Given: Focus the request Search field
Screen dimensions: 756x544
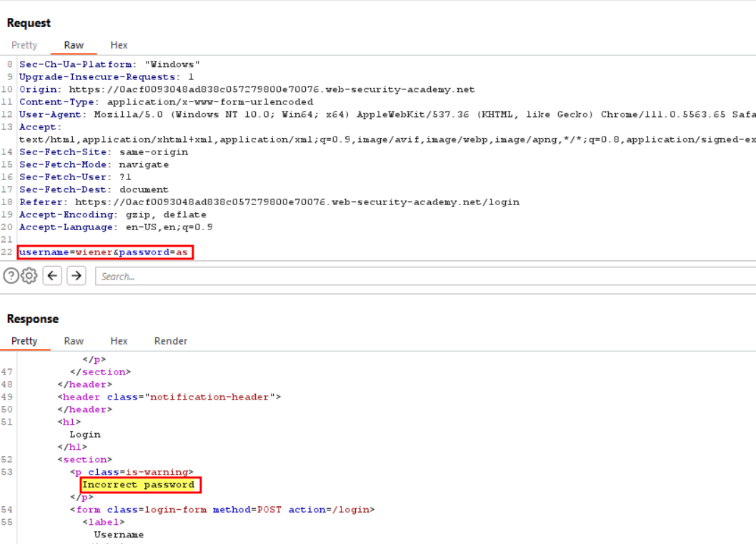Looking at the screenshot, I should (x=425, y=277).
